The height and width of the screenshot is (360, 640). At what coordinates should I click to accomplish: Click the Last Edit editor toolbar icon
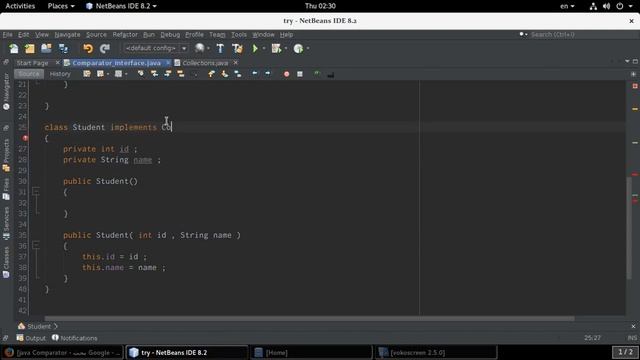coord(87,74)
